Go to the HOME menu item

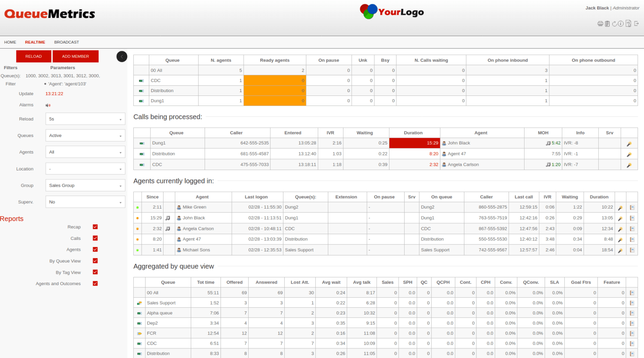click(x=10, y=42)
